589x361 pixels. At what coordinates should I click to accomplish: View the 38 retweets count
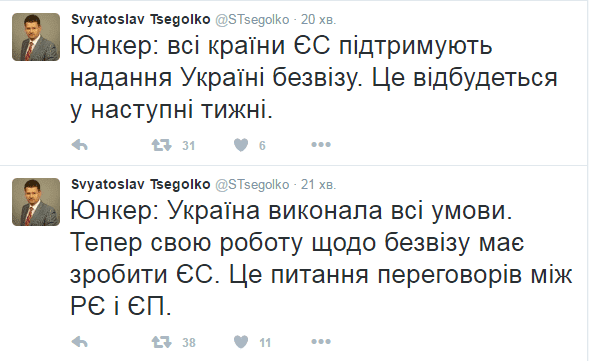coord(189,343)
